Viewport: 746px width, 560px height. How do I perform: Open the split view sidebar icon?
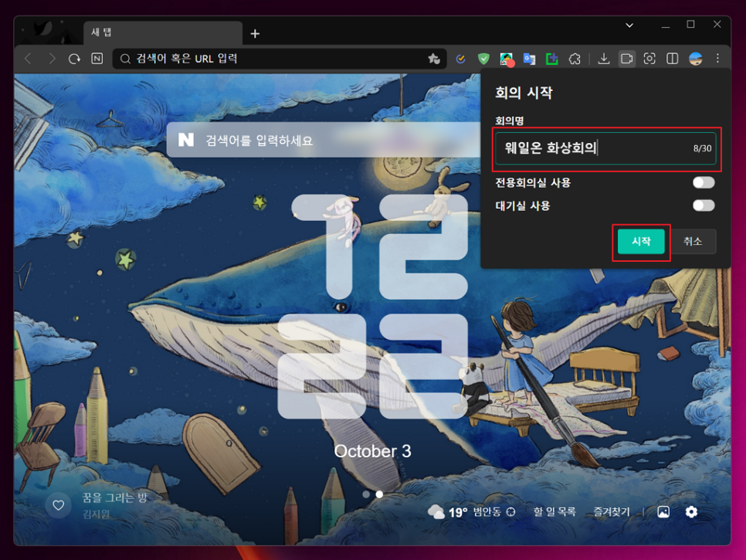(x=673, y=59)
